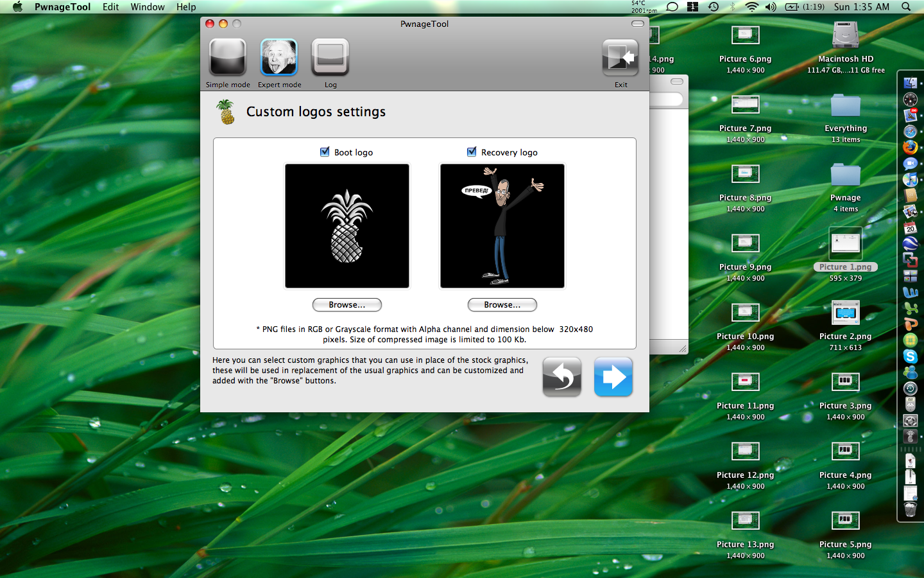The width and height of the screenshot is (924, 578).
Task: Open the Log view
Action: tap(330, 58)
